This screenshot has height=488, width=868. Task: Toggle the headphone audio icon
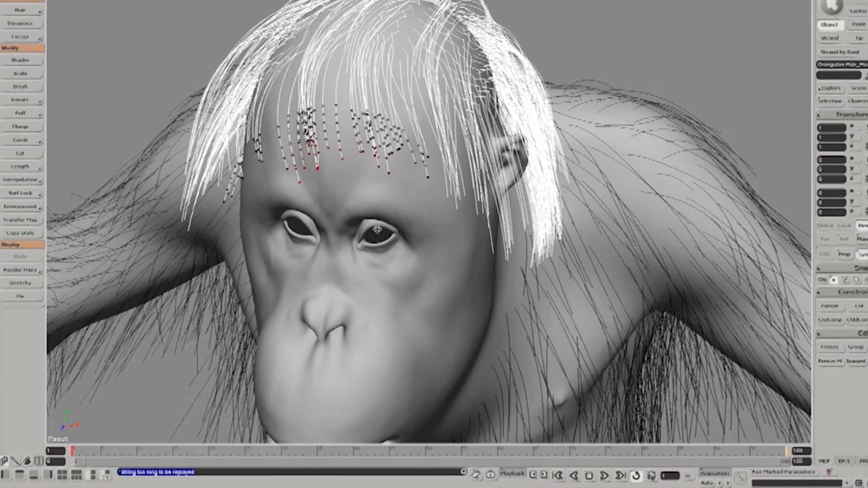651,475
